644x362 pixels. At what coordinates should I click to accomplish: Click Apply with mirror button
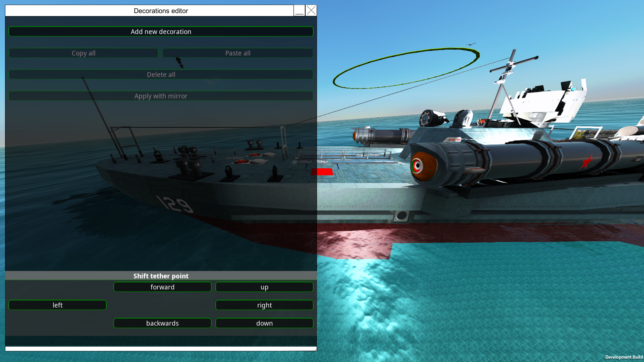pyautogui.click(x=161, y=96)
